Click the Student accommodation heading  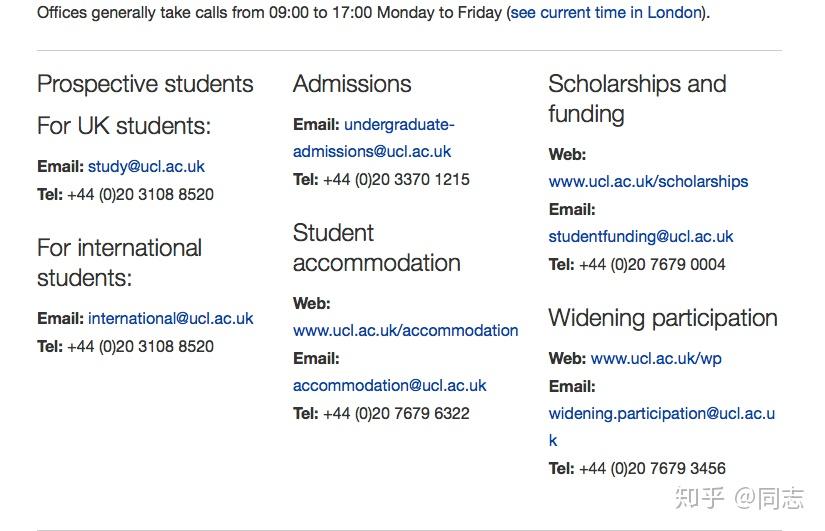click(x=376, y=248)
